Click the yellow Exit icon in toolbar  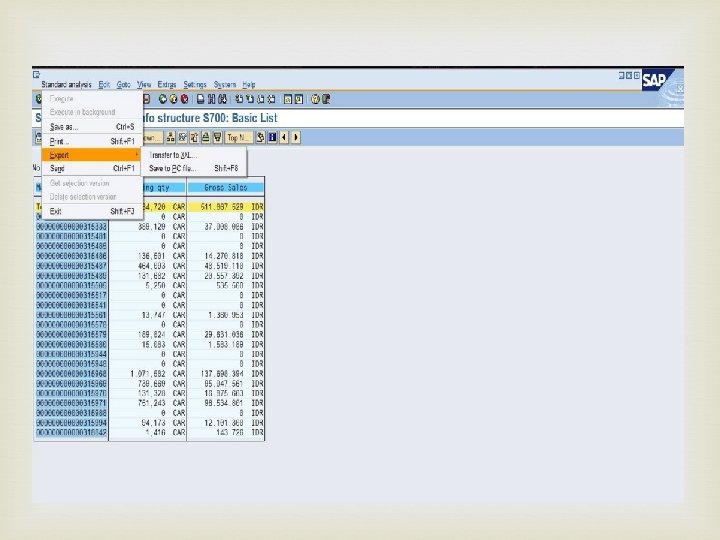coord(174,99)
